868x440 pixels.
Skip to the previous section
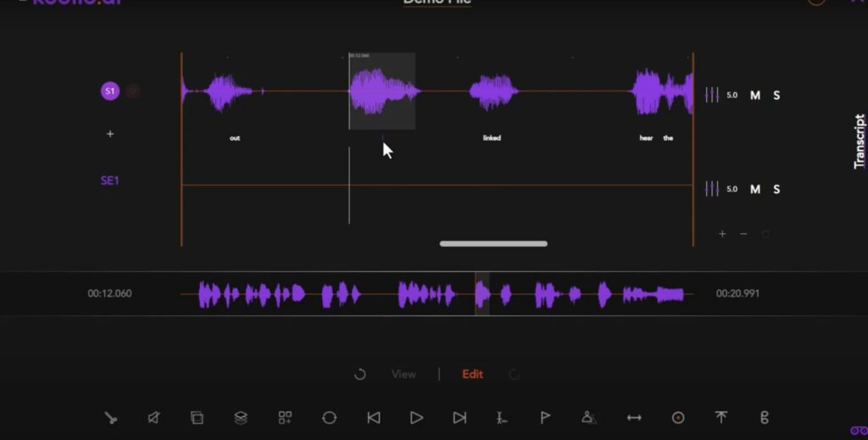(x=373, y=417)
